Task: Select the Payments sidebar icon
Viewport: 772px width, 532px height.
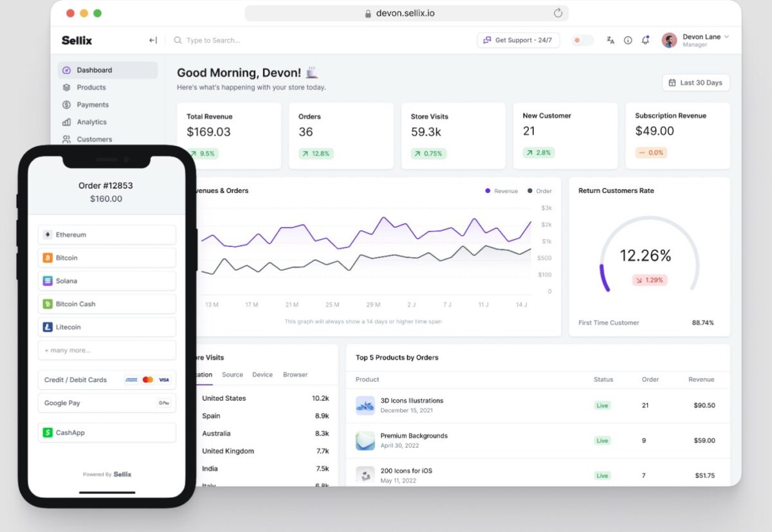Action: point(66,104)
